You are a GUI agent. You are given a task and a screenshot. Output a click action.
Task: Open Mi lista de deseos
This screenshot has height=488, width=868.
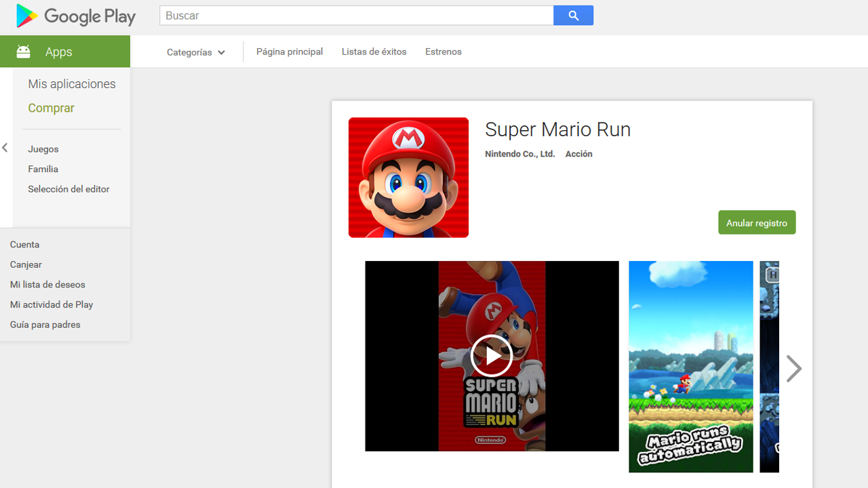coord(47,285)
